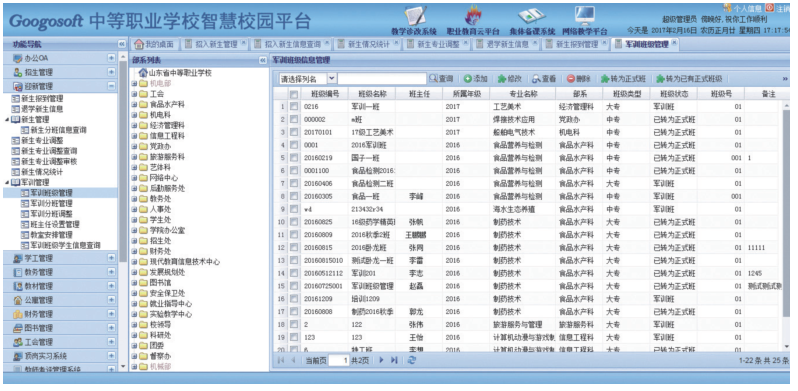Expand 食品水产科 folder in tree
The width and height of the screenshot is (798, 391).
(x=134, y=104)
